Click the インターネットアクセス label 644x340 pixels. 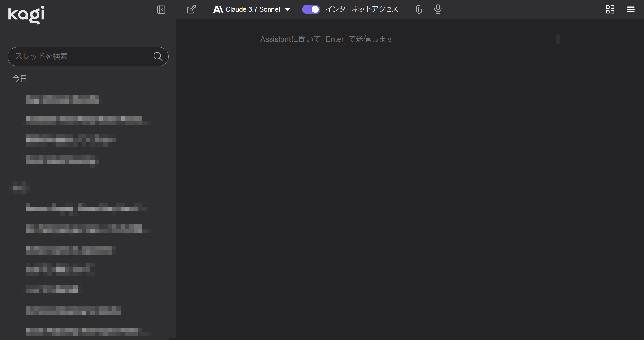tap(362, 9)
